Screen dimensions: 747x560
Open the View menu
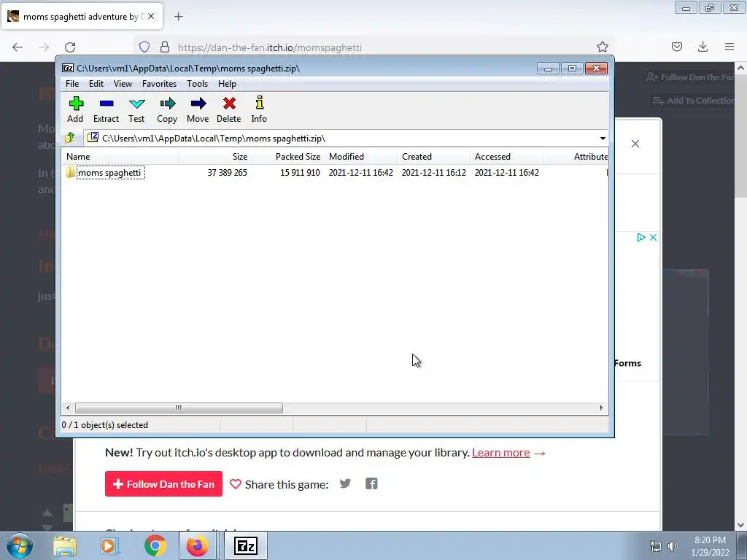(x=123, y=84)
